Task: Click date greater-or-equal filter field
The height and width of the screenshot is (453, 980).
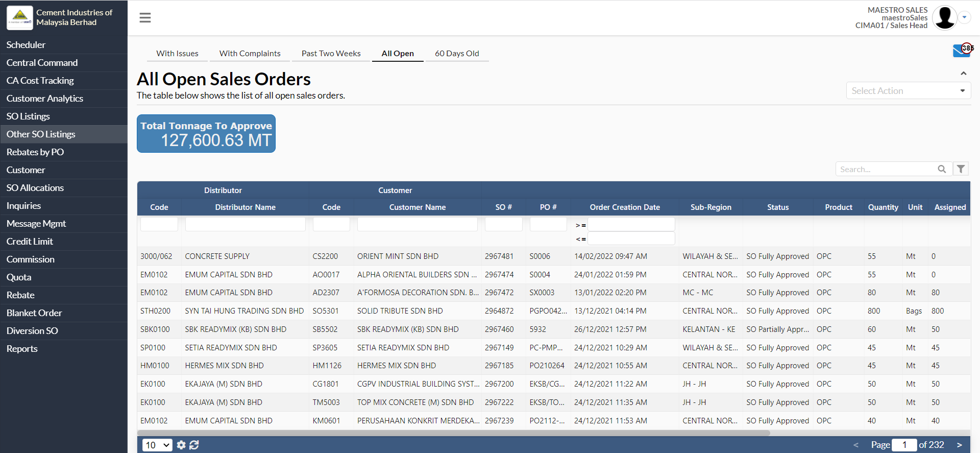Action: click(631, 224)
